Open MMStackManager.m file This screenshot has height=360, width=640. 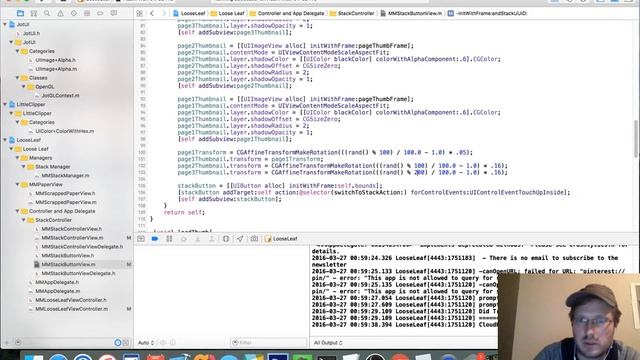pos(65,176)
